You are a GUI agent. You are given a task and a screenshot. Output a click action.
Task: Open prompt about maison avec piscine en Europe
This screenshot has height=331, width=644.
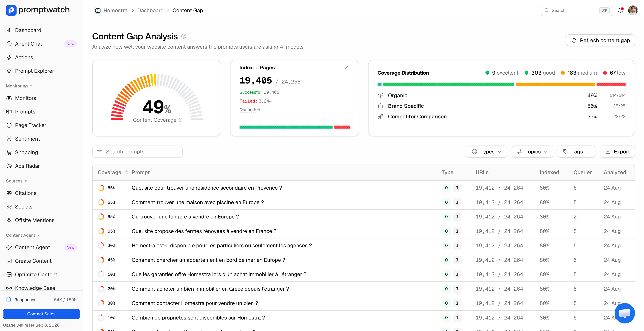point(198,202)
